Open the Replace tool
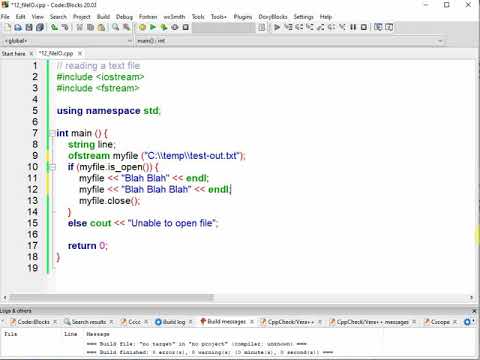 pos(126,27)
